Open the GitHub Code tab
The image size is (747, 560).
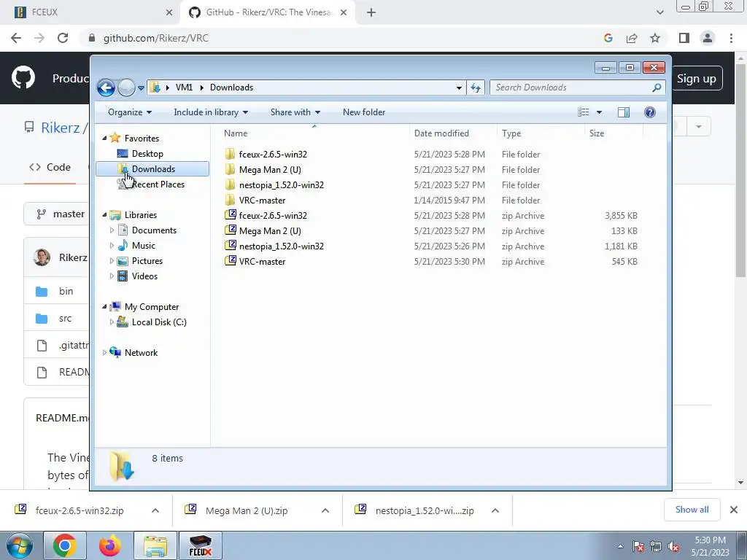[x=50, y=167]
